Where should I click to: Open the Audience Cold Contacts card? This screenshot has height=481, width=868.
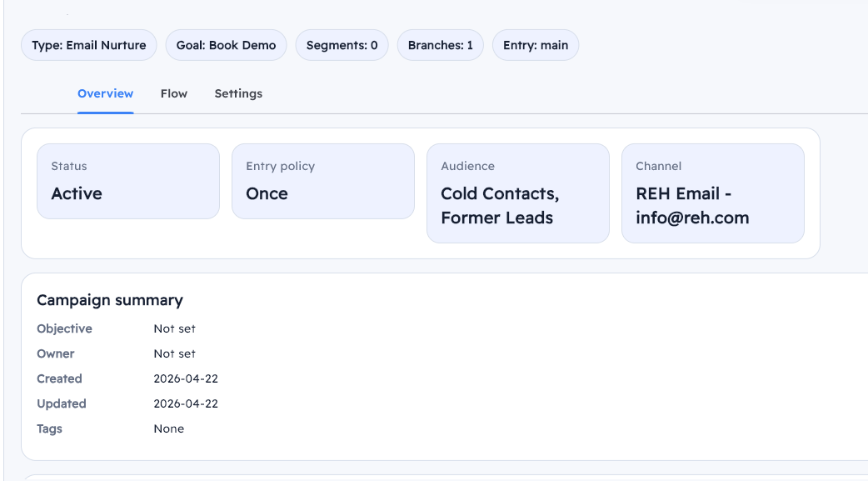click(518, 193)
